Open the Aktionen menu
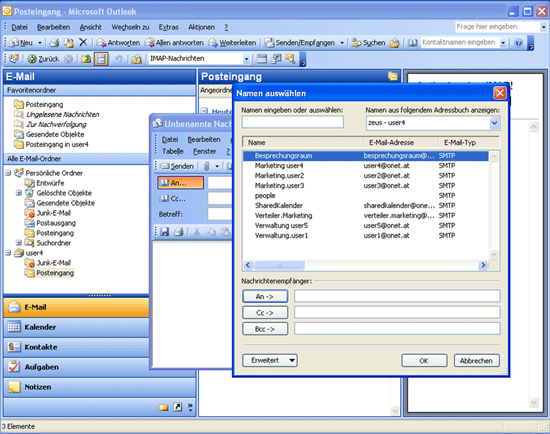 click(201, 27)
